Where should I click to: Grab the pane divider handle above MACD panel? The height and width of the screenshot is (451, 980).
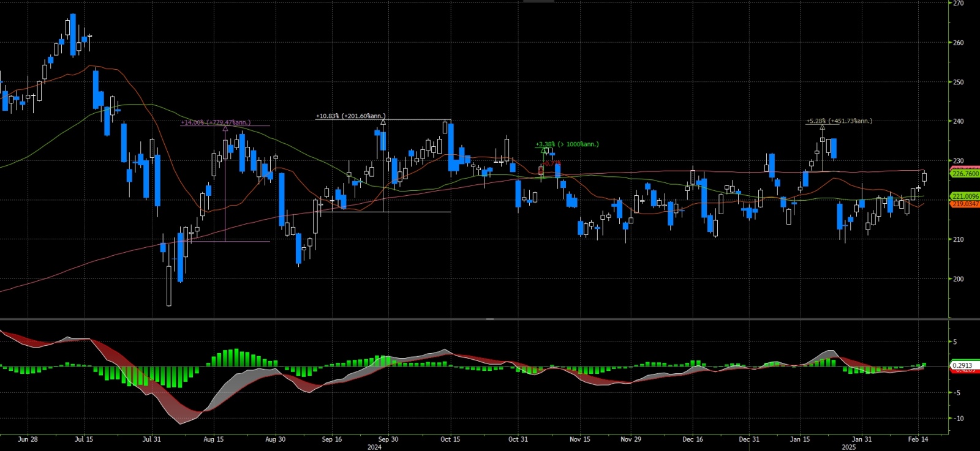(x=490, y=319)
